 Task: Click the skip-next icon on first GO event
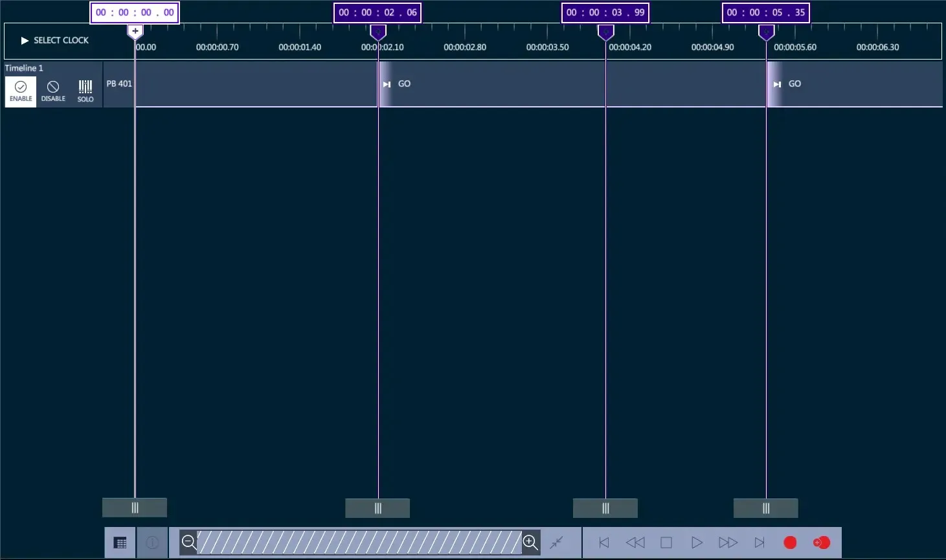[x=387, y=84]
